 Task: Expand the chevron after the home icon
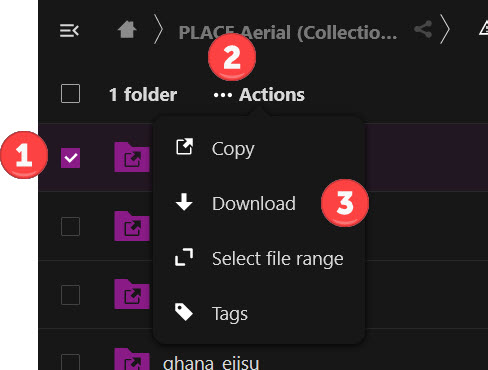click(x=158, y=30)
